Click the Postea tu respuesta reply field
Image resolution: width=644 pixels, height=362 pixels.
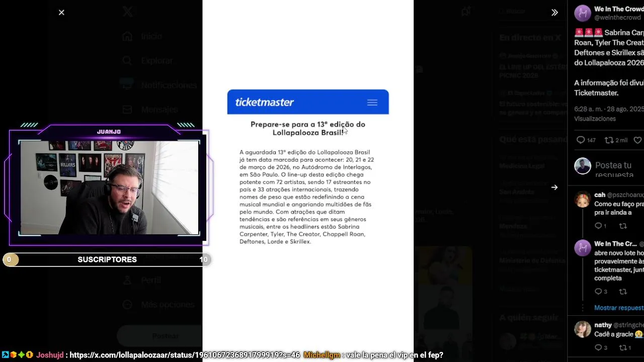coord(619,169)
